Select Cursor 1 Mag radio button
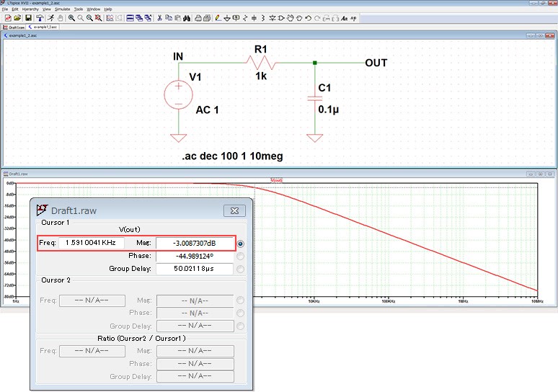The image size is (558, 392). click(240, 244)
